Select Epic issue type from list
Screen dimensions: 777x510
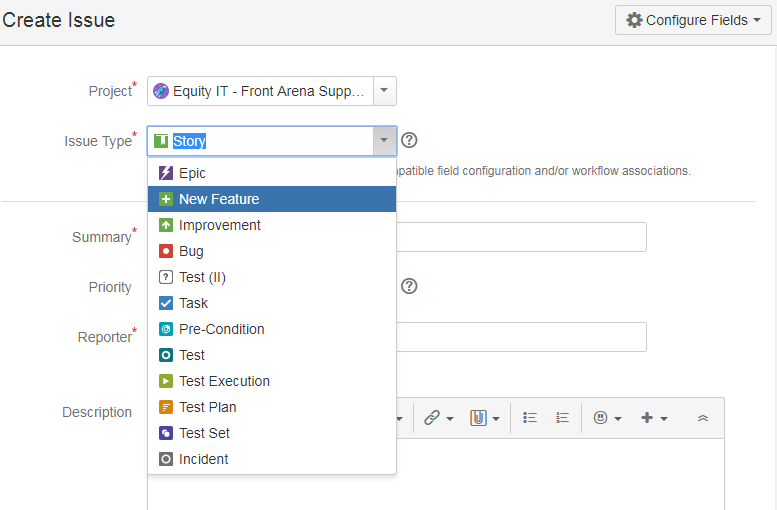[x=272, y=173]
